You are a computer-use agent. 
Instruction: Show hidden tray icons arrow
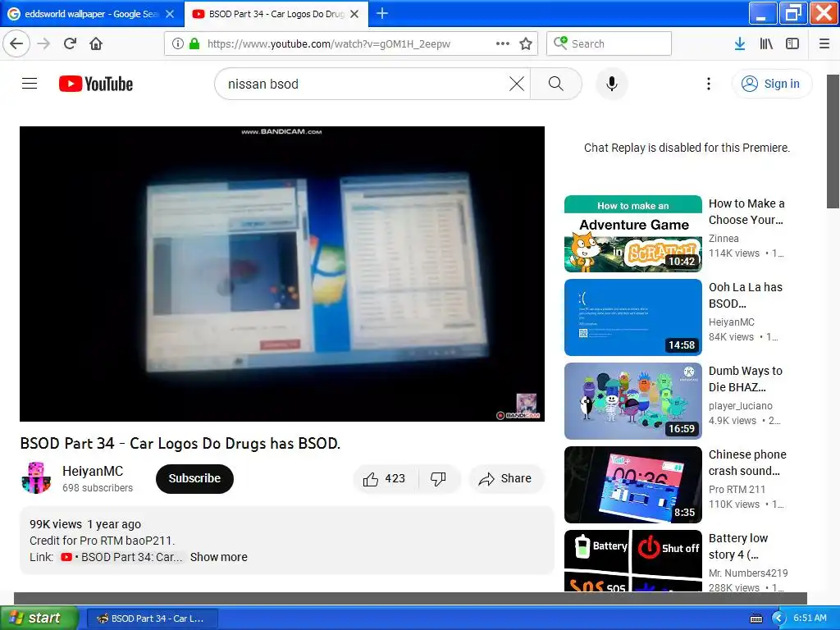click(778, 619)
